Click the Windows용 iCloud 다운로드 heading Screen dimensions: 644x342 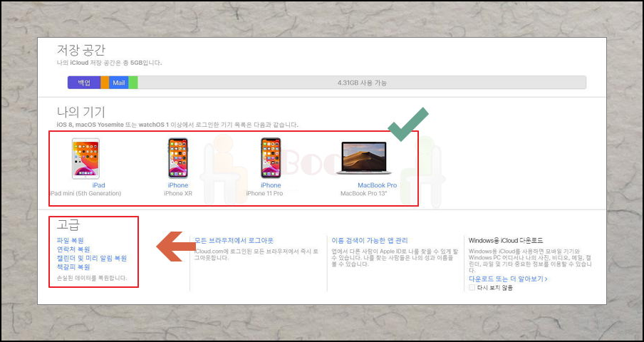[x=506, y=241]
